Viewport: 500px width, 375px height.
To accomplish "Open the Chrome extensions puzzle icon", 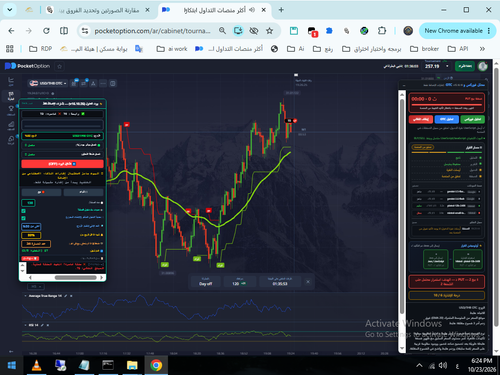I will click(382, 31).
